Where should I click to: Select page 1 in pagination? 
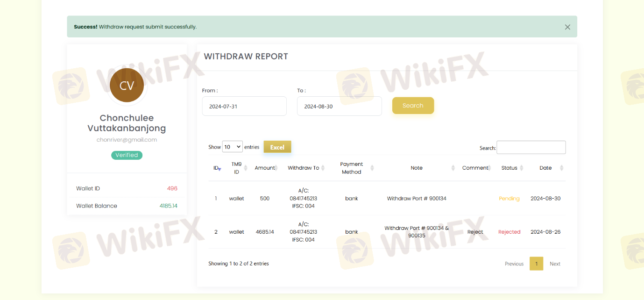536,264
